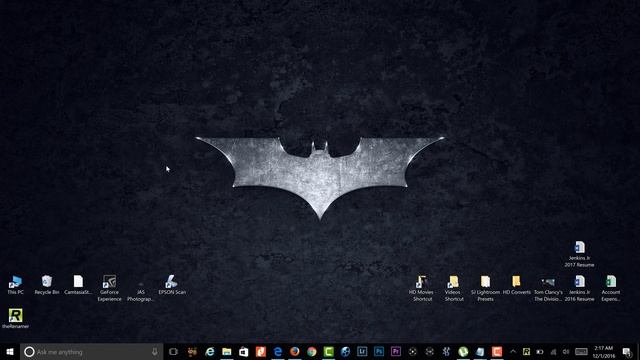Screen dimensions: 640x360
Task: Open File Explorer from the taskbar
Action: tap(227, 351)
